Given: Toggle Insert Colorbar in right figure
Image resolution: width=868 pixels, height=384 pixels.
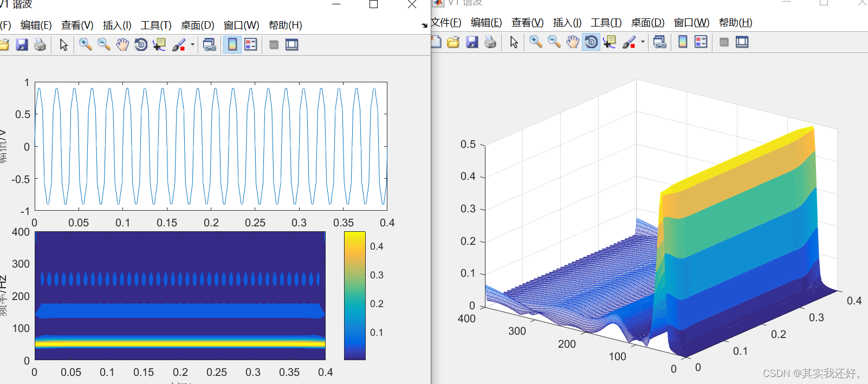Looking at the screenshot, I should [x=683, y=42].
